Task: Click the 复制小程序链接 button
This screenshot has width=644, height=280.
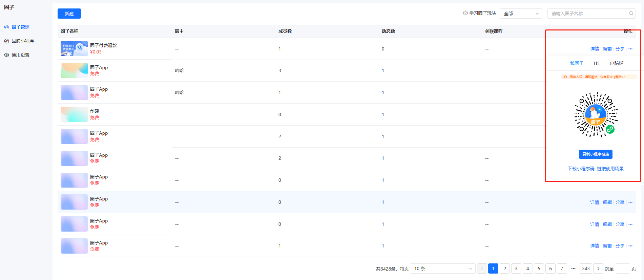Action: [x=596, y=154]
